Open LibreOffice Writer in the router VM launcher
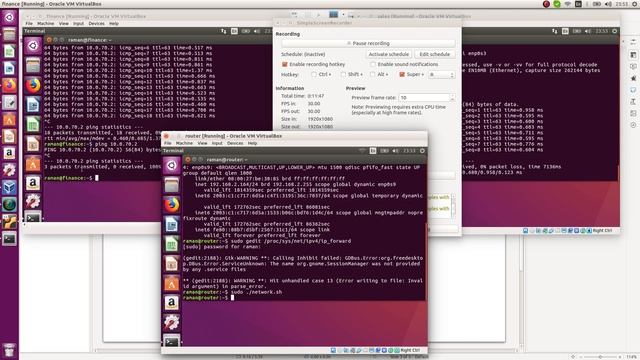Screen dimensions: 640x360 [x=171, y=224]
